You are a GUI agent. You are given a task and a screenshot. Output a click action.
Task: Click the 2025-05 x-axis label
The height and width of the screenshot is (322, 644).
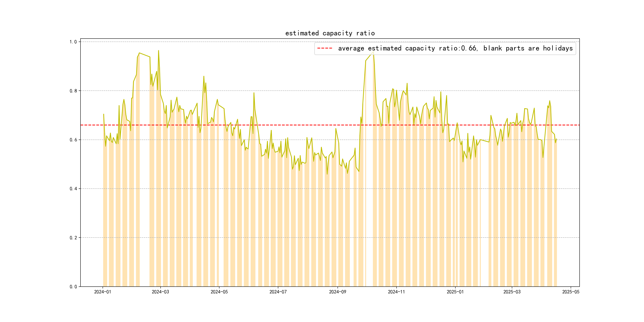coord(570,292)
